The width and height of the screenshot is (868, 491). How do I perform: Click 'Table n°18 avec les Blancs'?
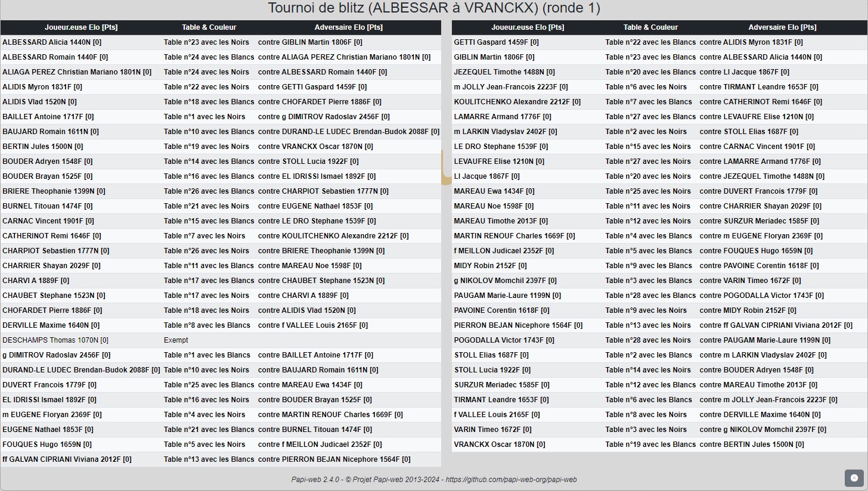tap(209, 102)
